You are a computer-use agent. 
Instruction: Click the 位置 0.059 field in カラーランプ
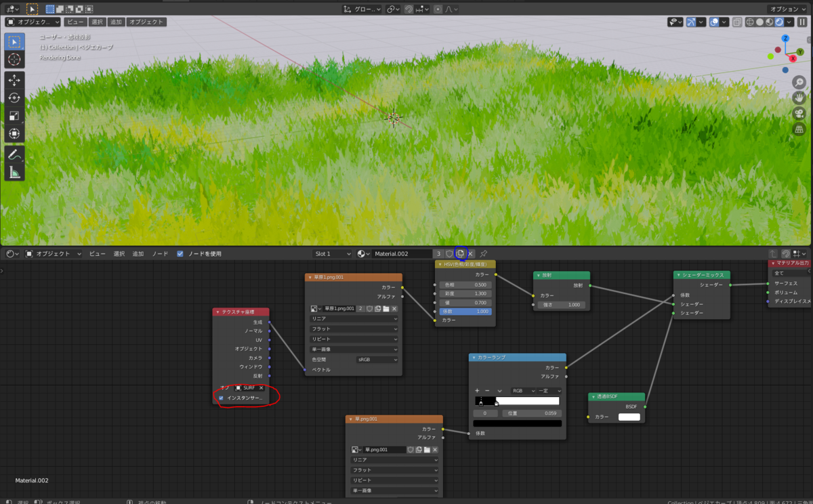(532, 413)
